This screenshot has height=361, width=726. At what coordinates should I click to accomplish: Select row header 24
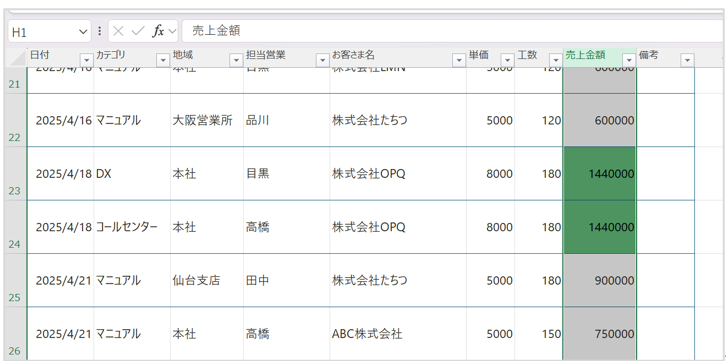(16, 227)
